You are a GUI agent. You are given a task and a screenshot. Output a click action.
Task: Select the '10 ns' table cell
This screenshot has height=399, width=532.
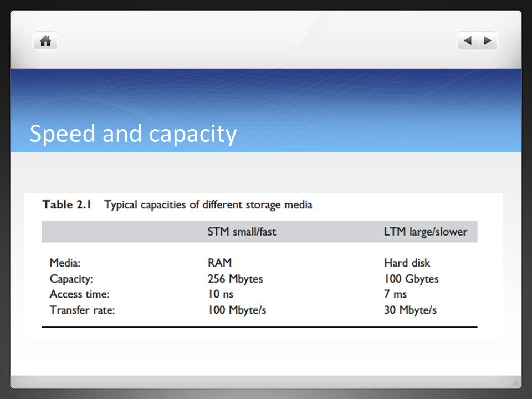221,294
